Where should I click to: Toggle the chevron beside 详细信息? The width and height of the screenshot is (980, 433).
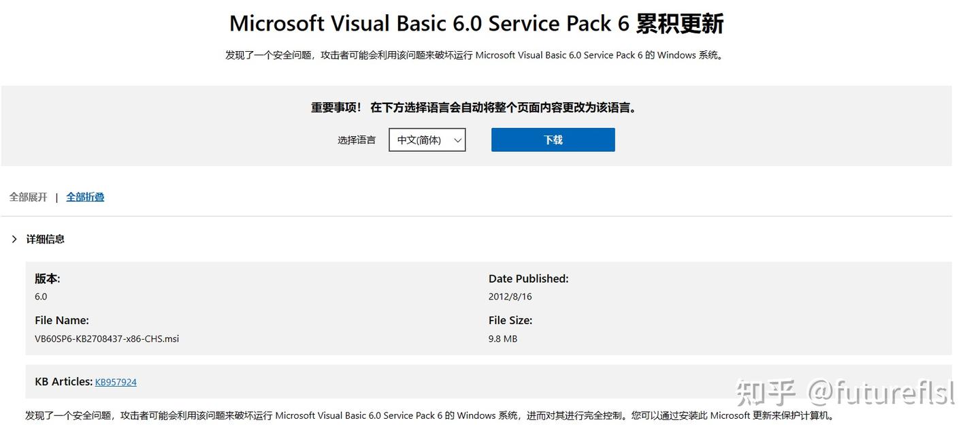pyautogui.click(x=14, y=239)
